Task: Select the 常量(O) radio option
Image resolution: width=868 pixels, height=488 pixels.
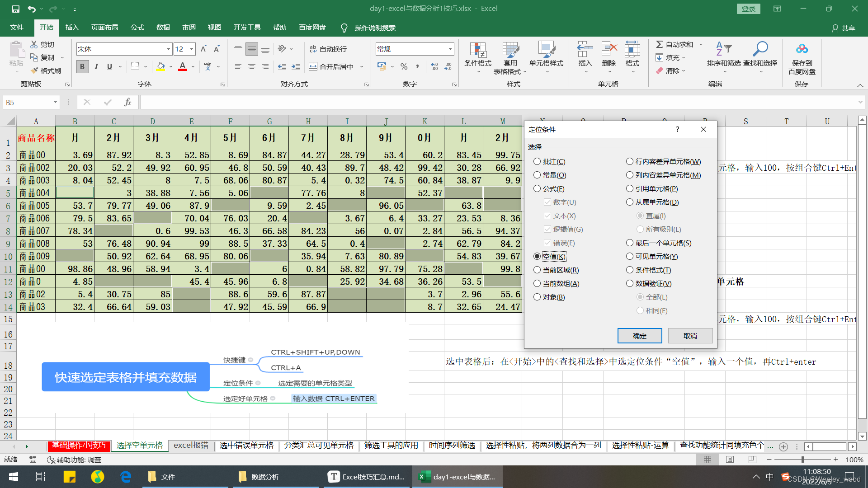Action: click(x=537, y=175)
